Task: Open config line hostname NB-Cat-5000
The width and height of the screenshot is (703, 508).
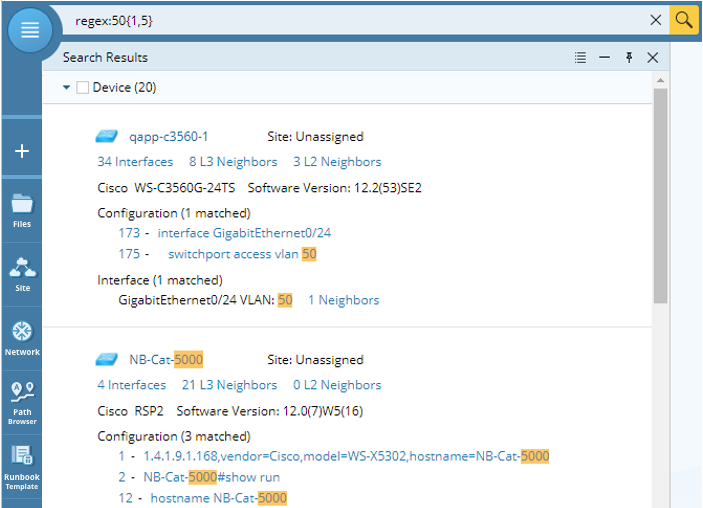Action: [x=219, y=498]
